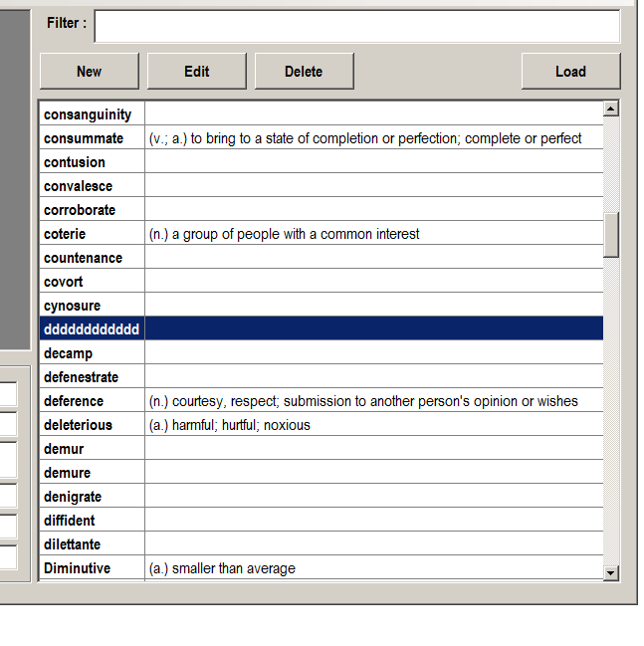Select the word coterie

65,234
